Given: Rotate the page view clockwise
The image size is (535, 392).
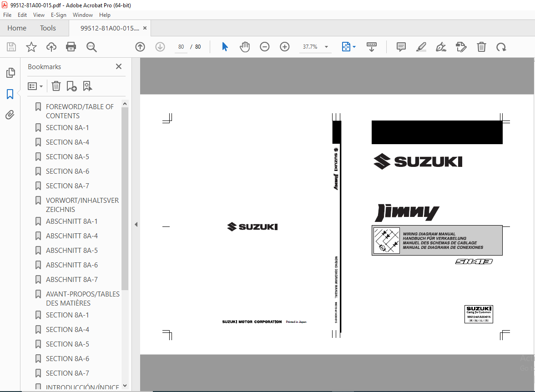Looking at the screenshot, I should point(501,47).
